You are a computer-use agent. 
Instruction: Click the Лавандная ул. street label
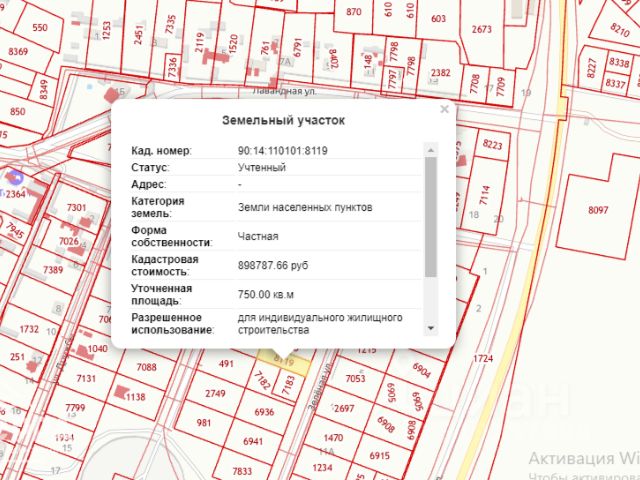[284, 91]
